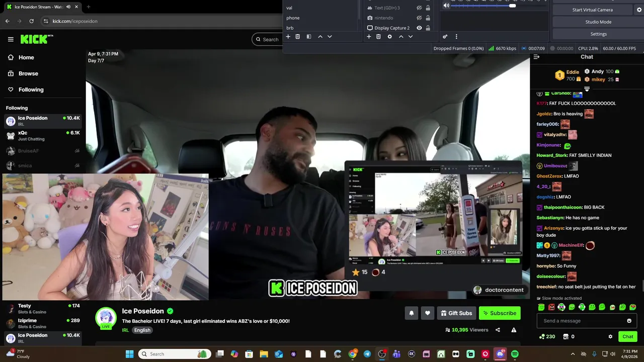The width and height of the screenshot is (644, 362).
Task: Toggle lock on Text (GDI+) 3 source
Action: pyautogui.click(x=428, y=8)
